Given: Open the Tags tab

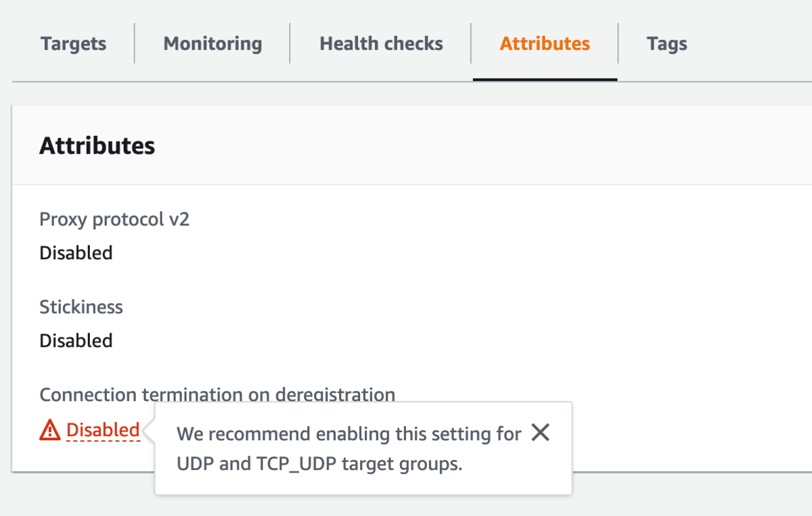Looking at the screenshot, I should [x=667, y=45].
